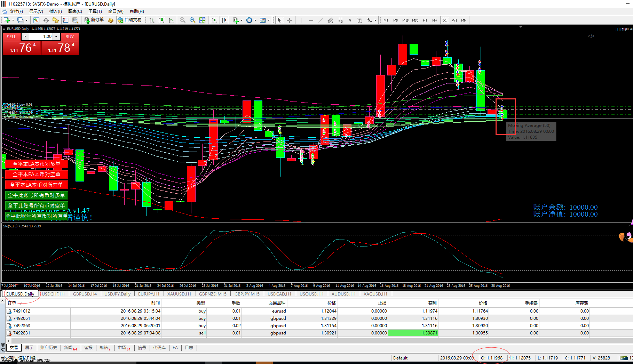Open the 工具(T) menu
The width and height of the screenshot is (633, 364).
(x=95, y=11)
